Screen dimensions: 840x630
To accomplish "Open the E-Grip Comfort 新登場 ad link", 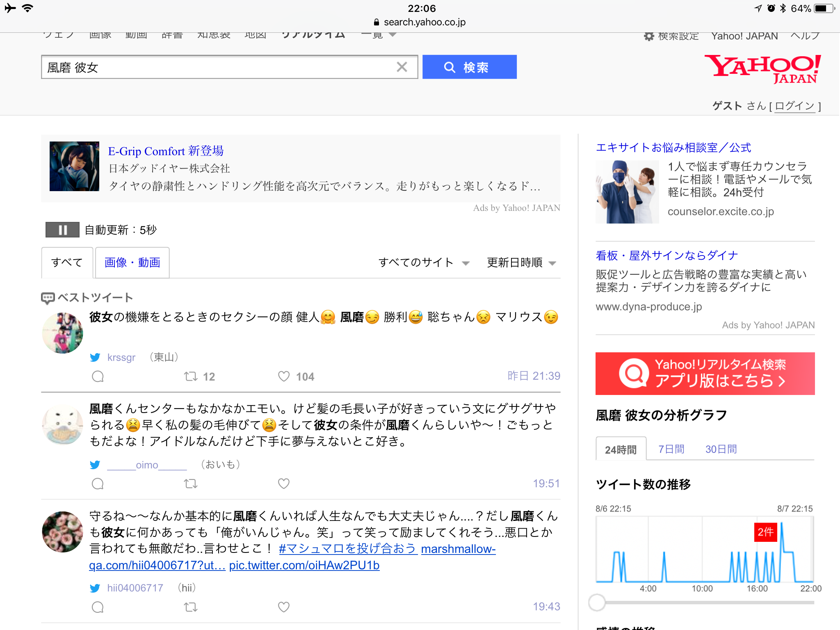I will pos(166,151).
